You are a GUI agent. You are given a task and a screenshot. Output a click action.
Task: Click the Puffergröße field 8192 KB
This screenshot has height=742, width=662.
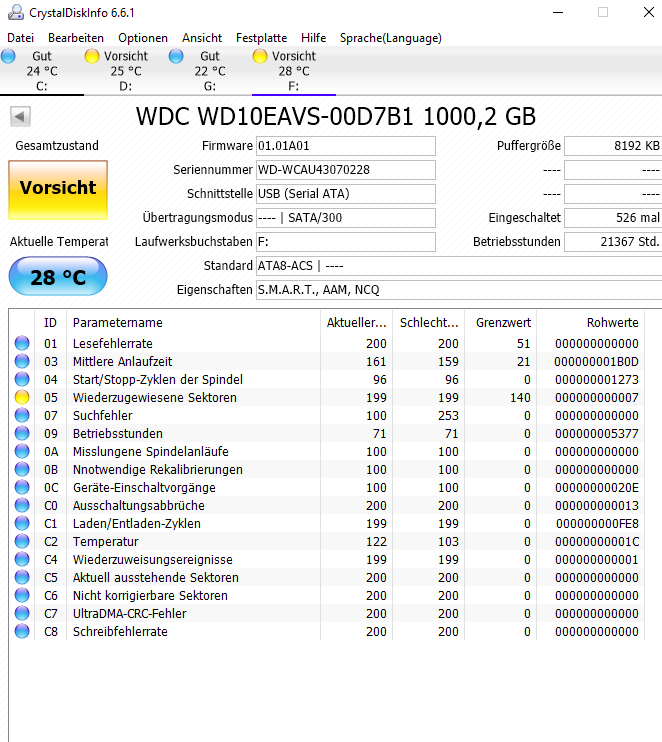613,146
